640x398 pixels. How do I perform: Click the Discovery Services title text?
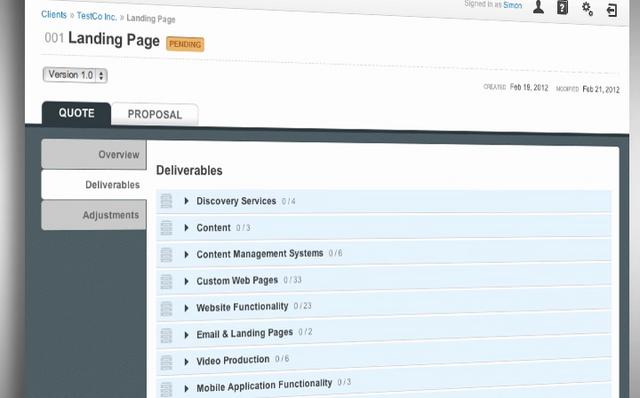pos(236,201)
